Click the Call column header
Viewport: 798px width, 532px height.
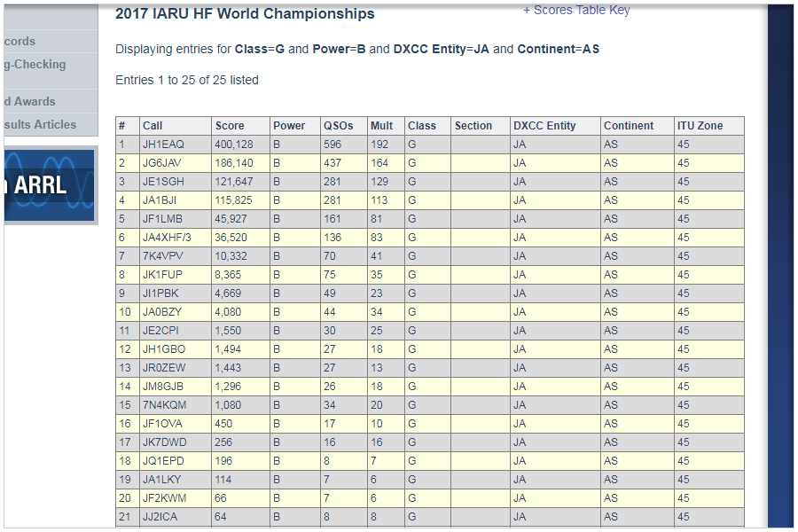pyautogui.click(x=153, y=126)
